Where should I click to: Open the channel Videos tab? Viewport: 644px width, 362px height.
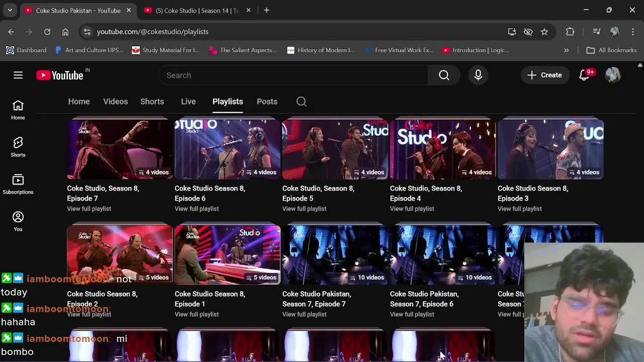tap(116, 102)
